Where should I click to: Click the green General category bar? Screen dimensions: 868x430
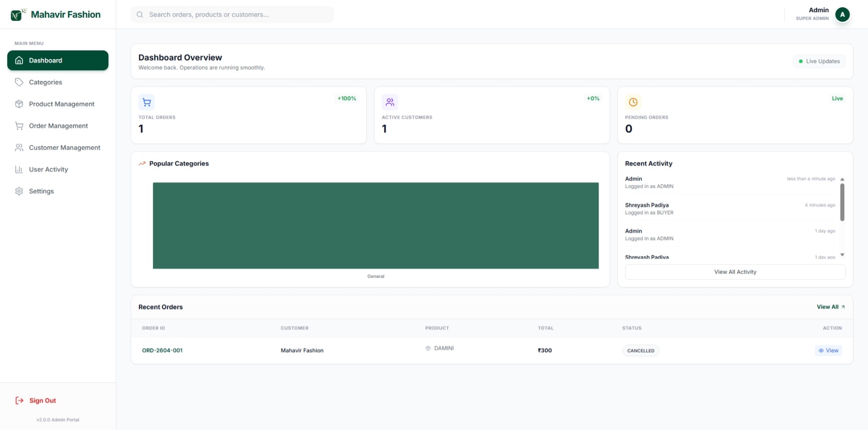375,225
